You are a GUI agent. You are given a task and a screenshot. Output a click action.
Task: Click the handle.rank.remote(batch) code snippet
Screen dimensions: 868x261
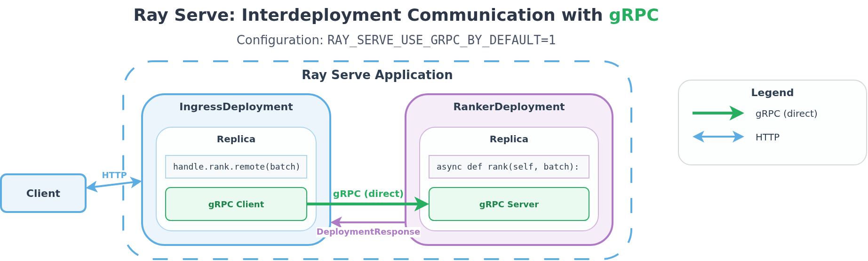[x=236, y=167]
